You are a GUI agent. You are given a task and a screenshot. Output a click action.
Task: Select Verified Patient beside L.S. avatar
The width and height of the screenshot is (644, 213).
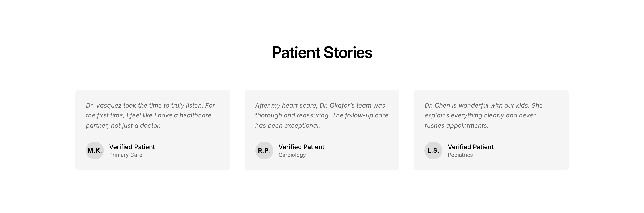tap(470, 147)
